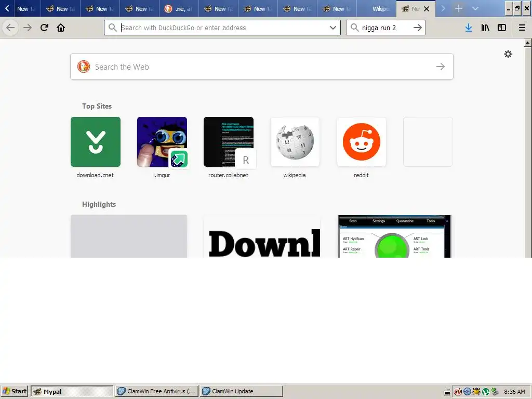Image resolution: width=532 pixels, height=399 pixels.
Task: Click the vertical scrollbar track
Action: 528,152
